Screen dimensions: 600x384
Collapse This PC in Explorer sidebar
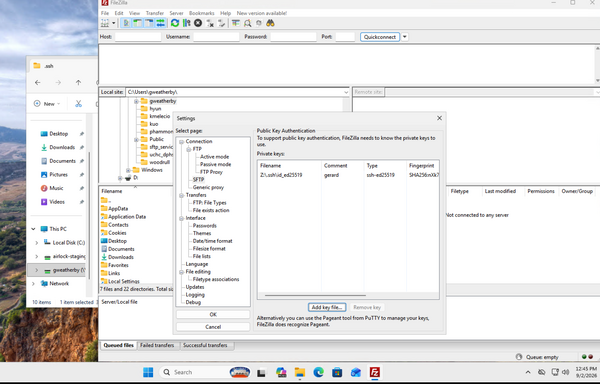coord(33,229)
